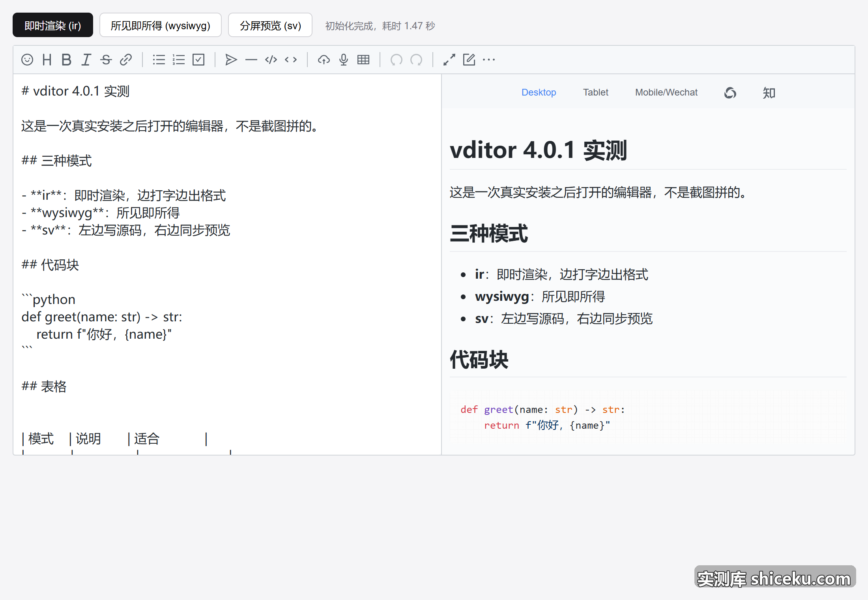Toggle italic formatting
The height and width of the screenshot is (600, 868).
86,60
